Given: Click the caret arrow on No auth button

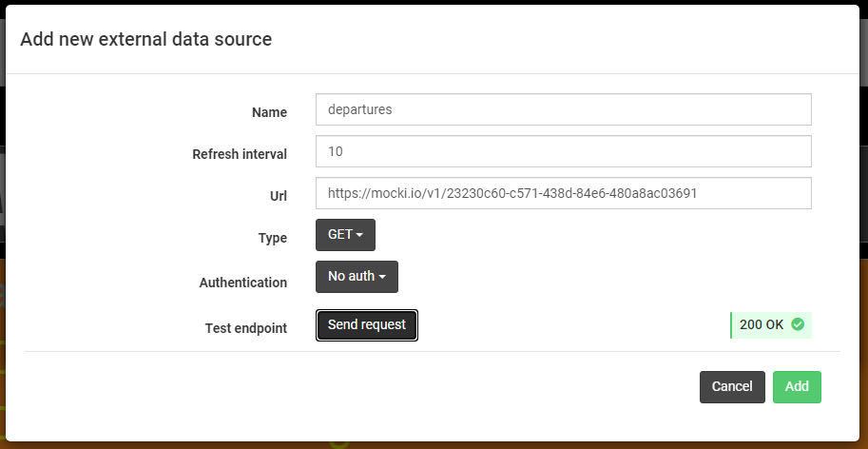Looking at the screenshot, I should coord(382,277).
